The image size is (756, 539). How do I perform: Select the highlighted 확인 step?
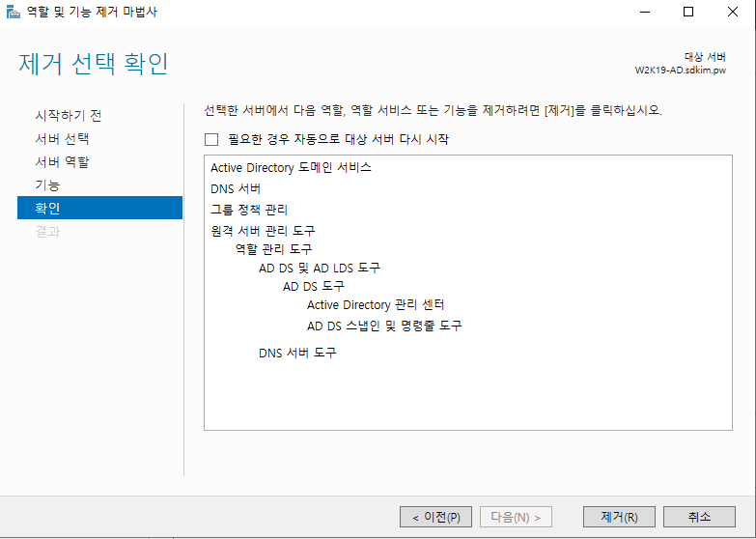(x=99, y=208)
